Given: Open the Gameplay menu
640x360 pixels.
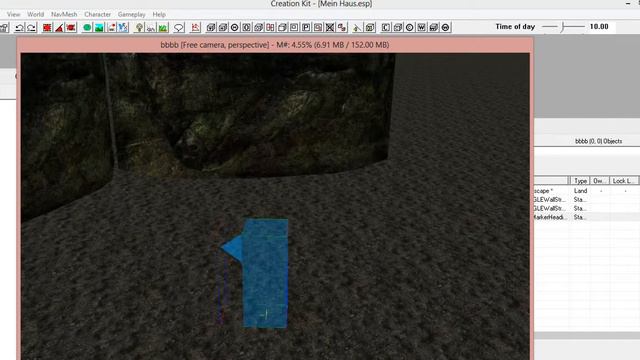Looking at the screenshot, I should point(131,14).
